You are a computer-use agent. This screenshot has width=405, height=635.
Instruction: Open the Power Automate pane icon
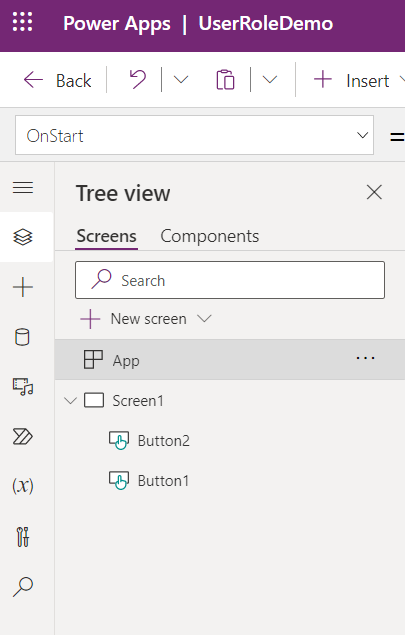(x=23, y=437)
